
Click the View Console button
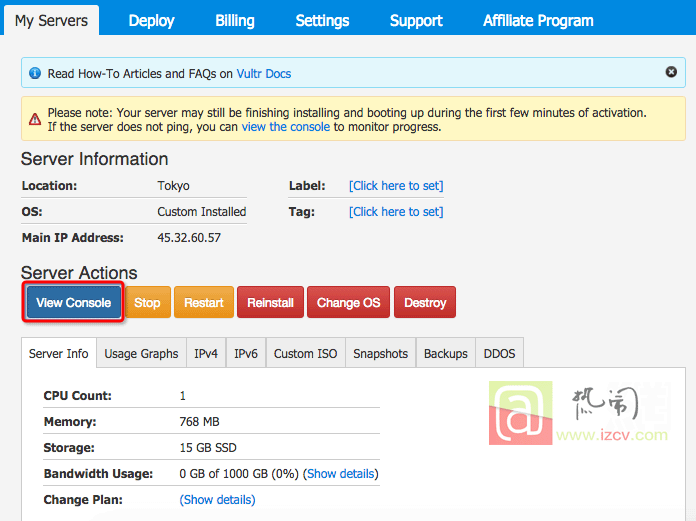point(74,302)
